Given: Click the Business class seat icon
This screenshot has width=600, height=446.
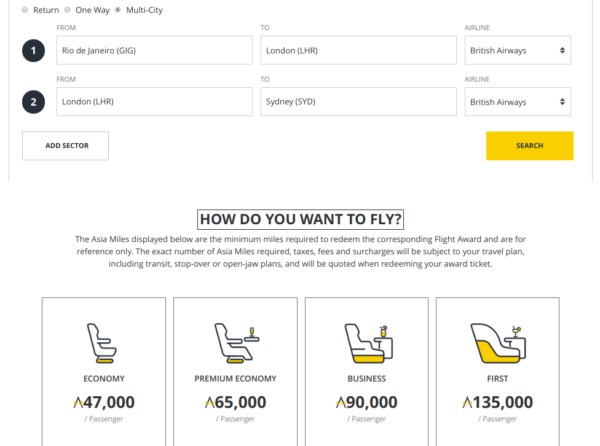Looking at the screenshot, I should click(x=366, y=341).
